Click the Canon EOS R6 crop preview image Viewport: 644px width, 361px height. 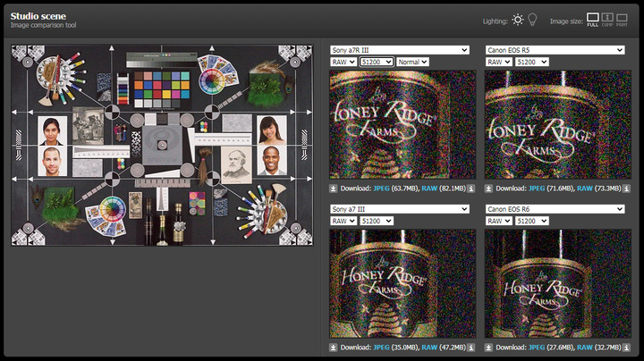click(558, 284)
